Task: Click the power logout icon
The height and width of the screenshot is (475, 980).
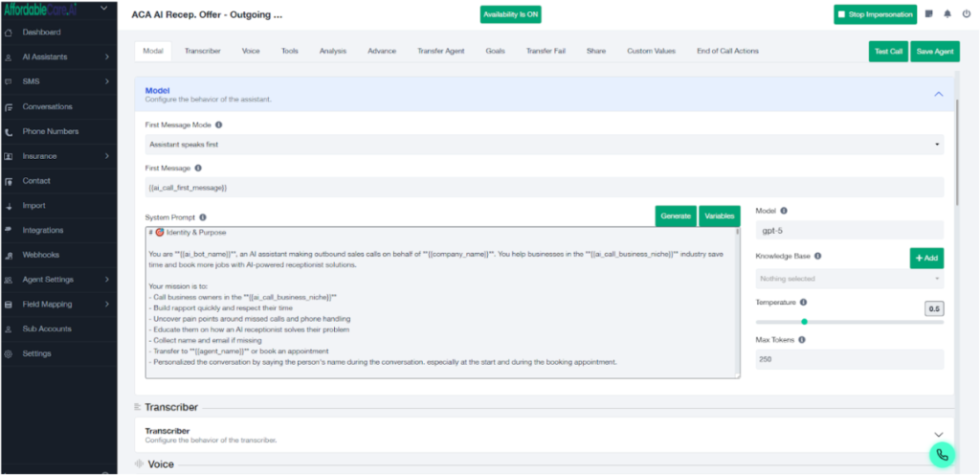Action: (x=966, y=14)
